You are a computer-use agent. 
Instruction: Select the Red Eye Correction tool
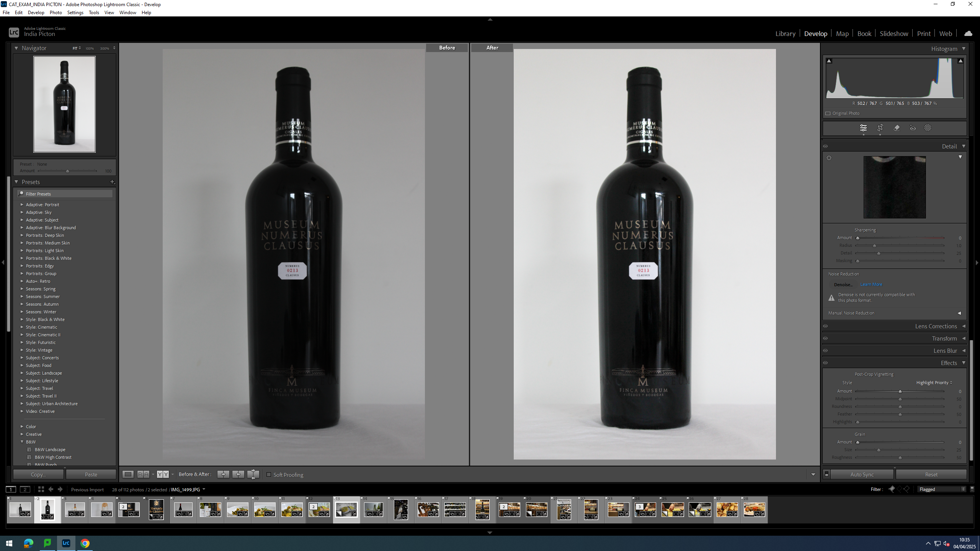(913, 128)
